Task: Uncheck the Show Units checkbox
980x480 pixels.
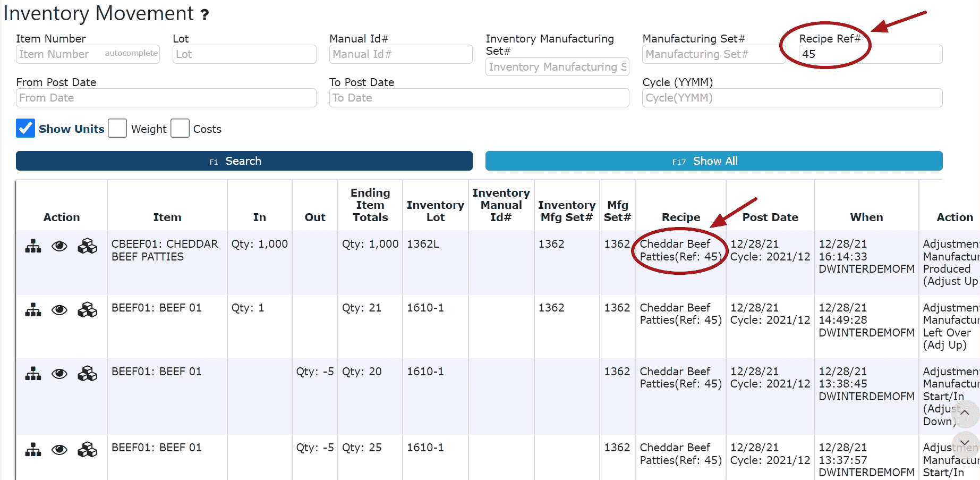Action: pos(25,128)
